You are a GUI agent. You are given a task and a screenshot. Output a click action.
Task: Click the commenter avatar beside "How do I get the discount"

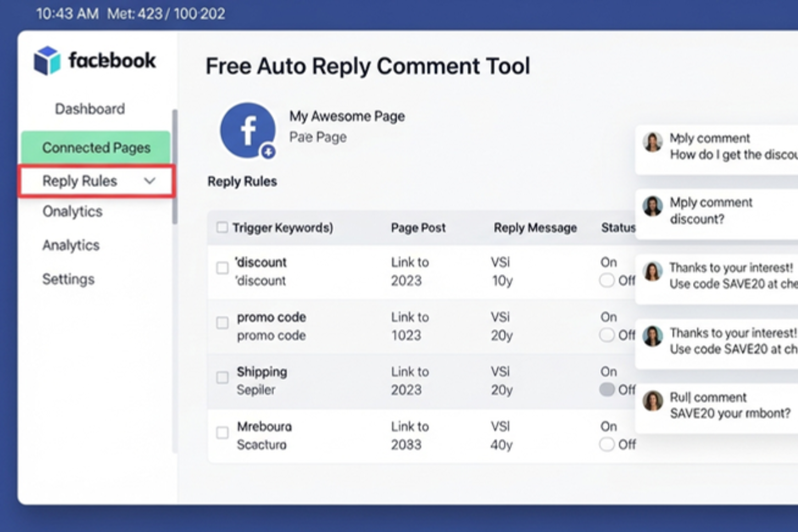(653, 143)
